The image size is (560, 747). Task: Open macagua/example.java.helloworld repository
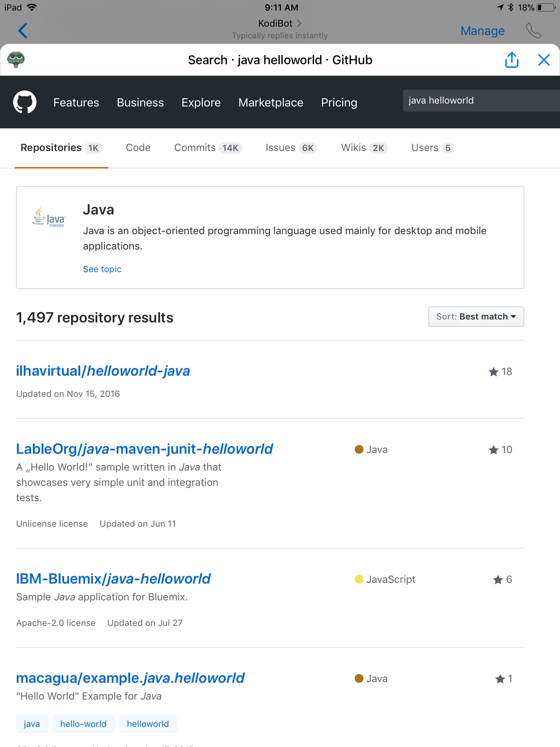pos(131,678)
